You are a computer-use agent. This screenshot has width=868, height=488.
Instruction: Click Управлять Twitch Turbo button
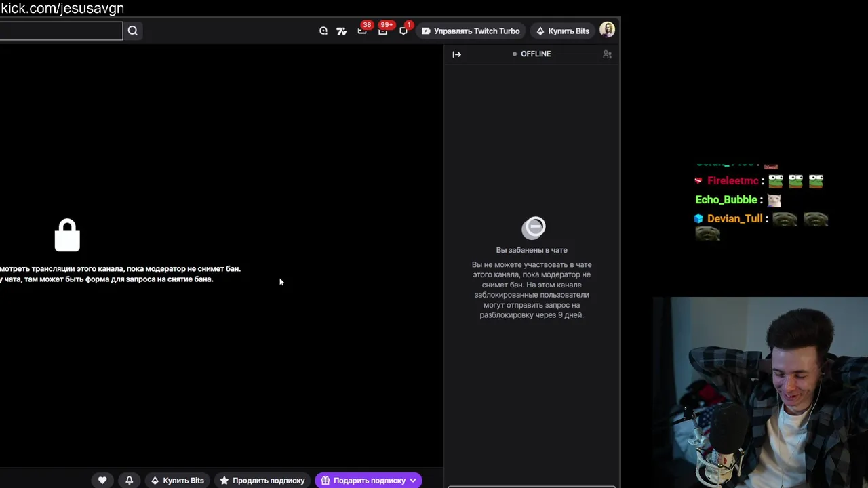click(471, 31)
